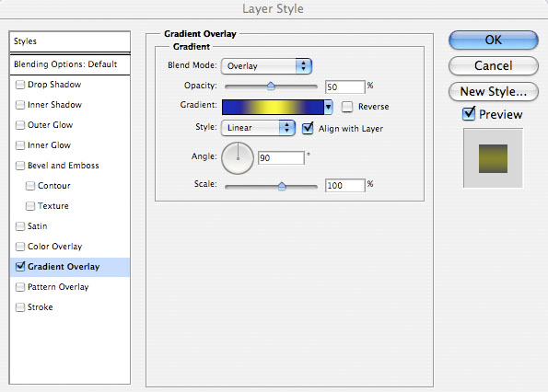Uncheck Align with Layer
This screenshot has height=392, width=548.
[308, 128]
